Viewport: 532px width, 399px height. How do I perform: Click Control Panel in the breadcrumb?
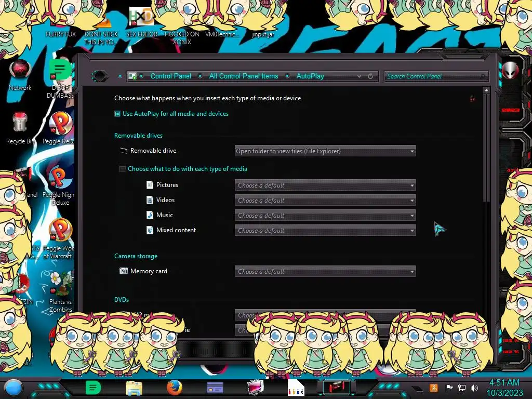[170, 76]
